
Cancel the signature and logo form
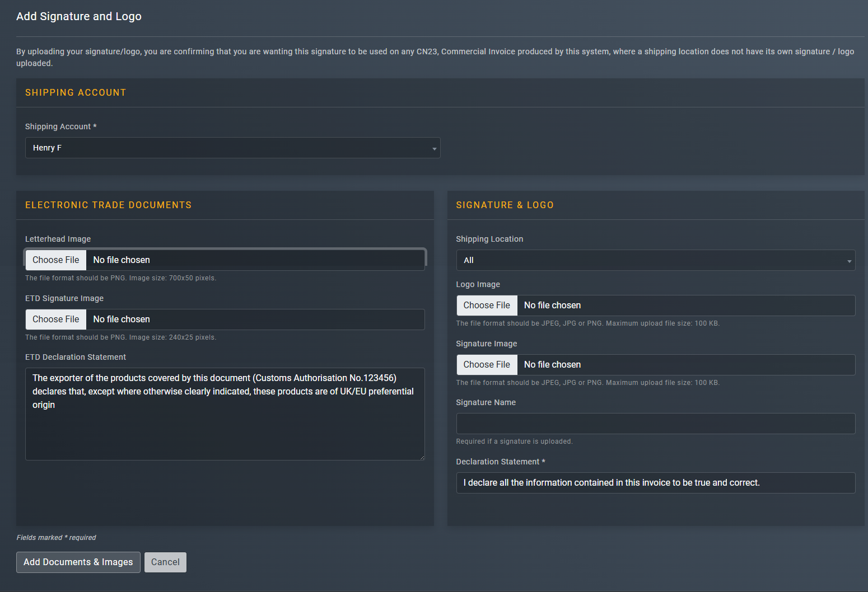tap(165, 562)
